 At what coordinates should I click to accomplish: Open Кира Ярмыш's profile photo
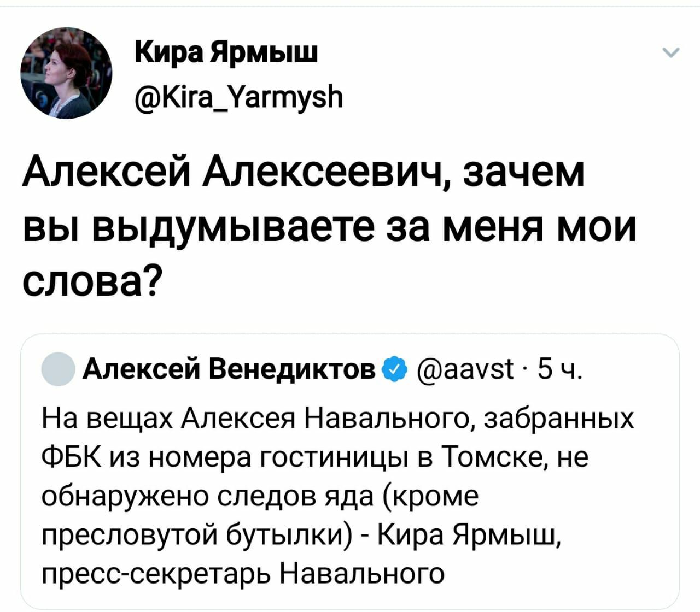pyautogui.click(x=66, y=73)
